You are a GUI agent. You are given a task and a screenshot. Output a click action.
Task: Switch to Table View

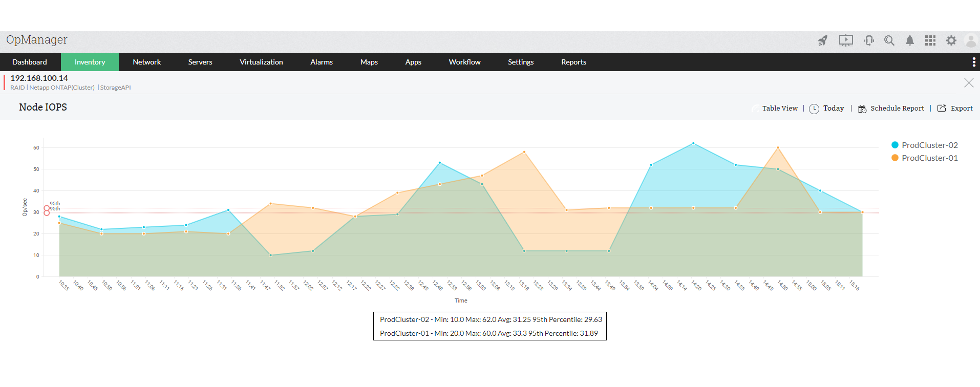[x=780, y=108]
